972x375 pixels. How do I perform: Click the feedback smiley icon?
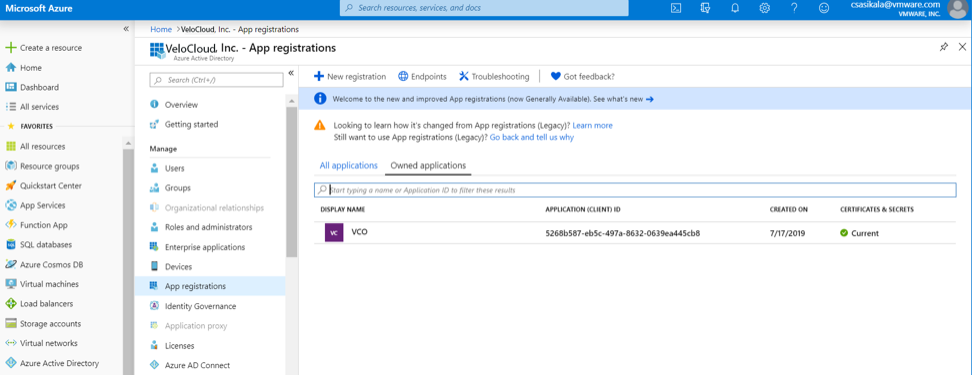click(x=823, y=8)
